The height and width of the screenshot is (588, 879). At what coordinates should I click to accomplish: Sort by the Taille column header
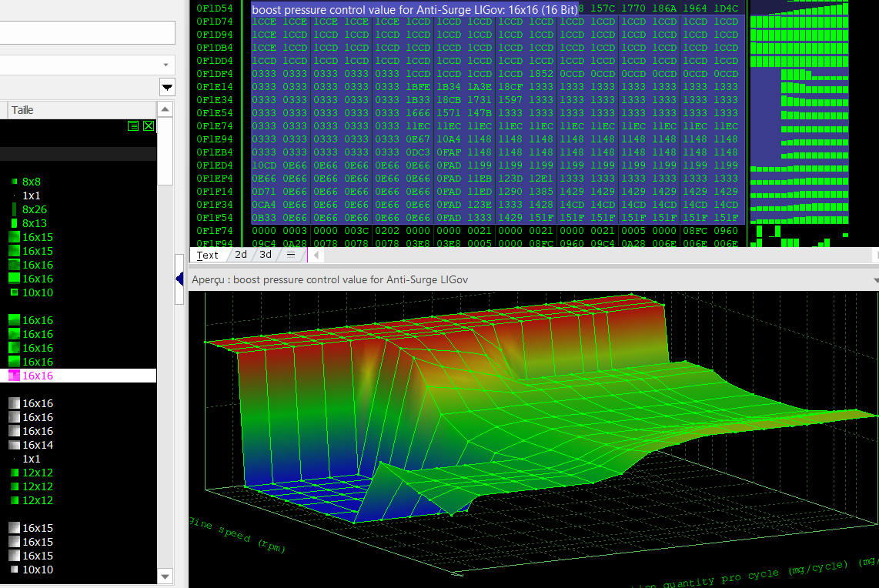[x=23, y=110]
